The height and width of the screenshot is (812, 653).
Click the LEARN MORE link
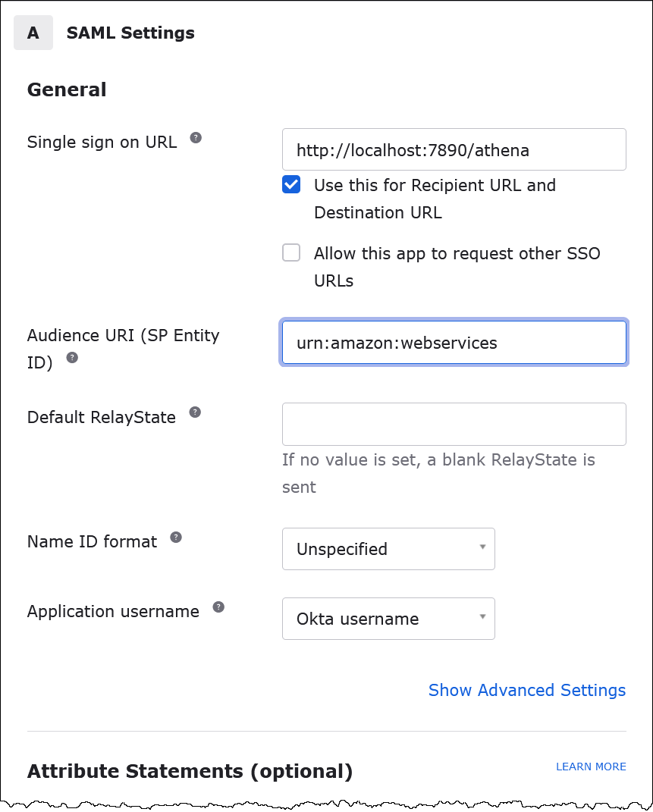(x=591, y=767)
